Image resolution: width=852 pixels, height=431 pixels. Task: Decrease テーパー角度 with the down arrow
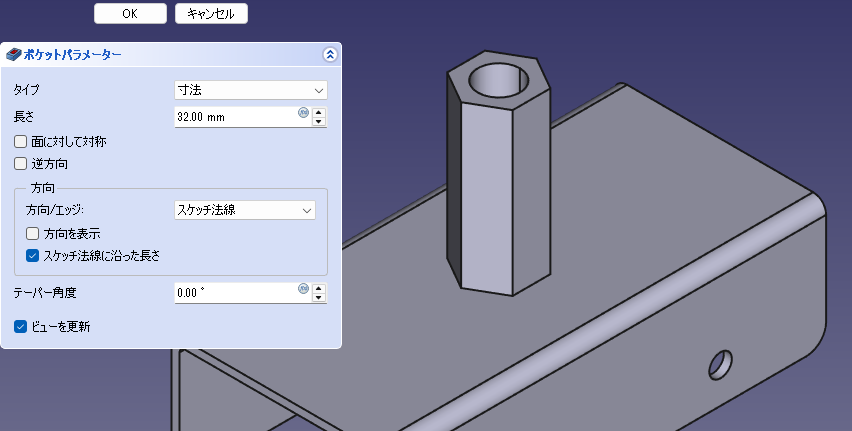click(319, 298)
